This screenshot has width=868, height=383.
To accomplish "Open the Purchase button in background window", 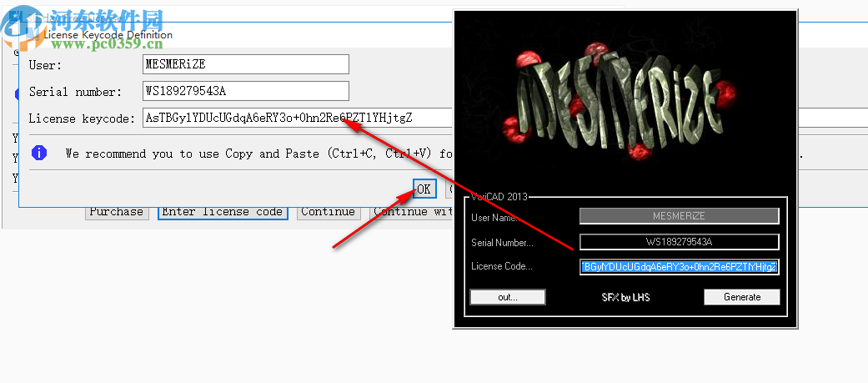I will [x=117, y=212].
